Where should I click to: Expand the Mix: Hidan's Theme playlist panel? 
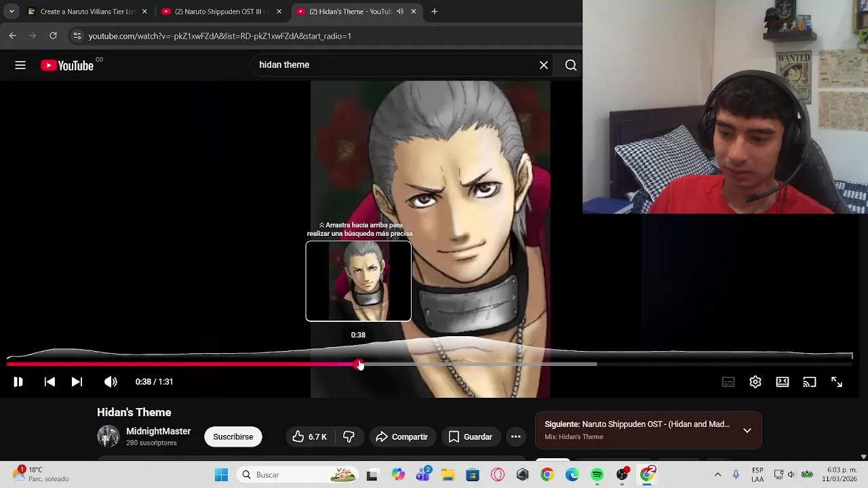click(747, 430)
